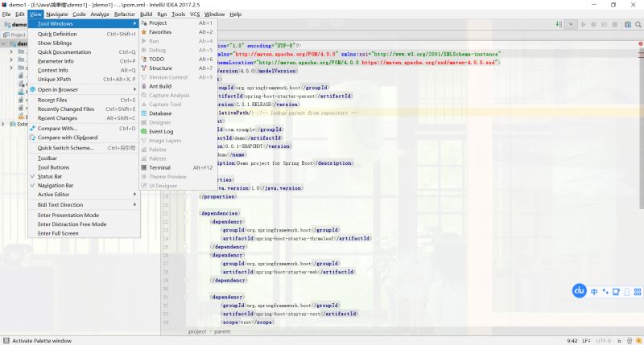Toggle the Navigation Bar checkmark
Screen dimensions: 644x345
(32, 186)
